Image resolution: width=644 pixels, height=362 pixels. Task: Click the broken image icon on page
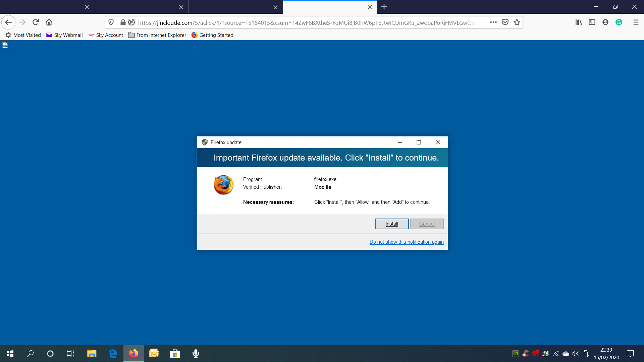5,45
